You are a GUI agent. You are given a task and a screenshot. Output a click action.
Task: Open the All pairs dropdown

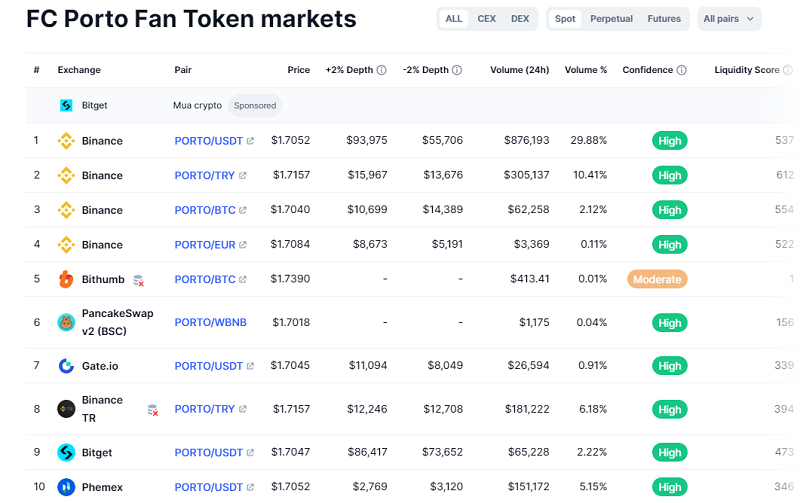(728, 19)
